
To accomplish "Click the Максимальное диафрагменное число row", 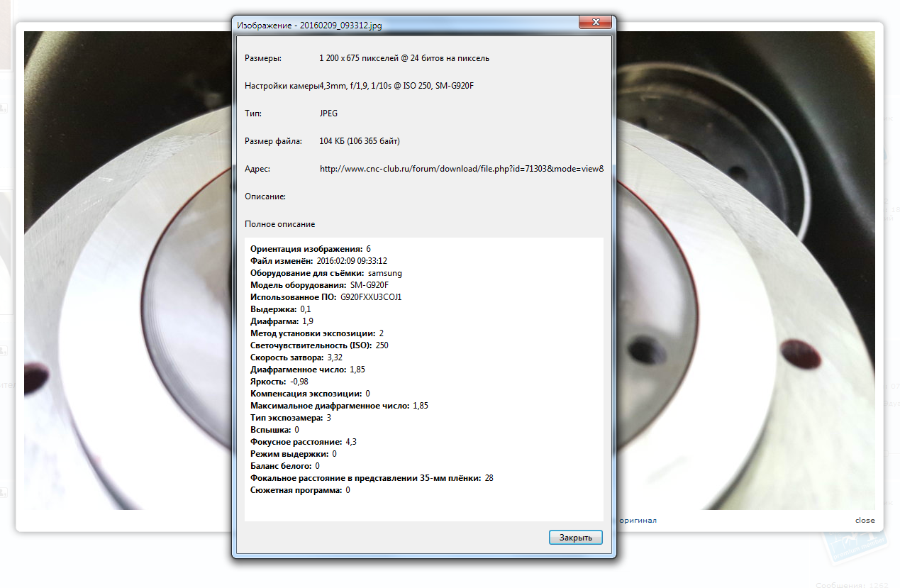I will click(x=339, y=406).
